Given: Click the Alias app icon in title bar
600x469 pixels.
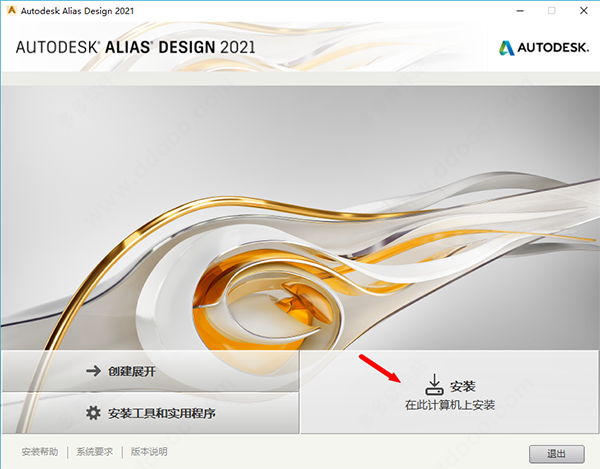Looking at the screenshot, I should click(11, 10).
